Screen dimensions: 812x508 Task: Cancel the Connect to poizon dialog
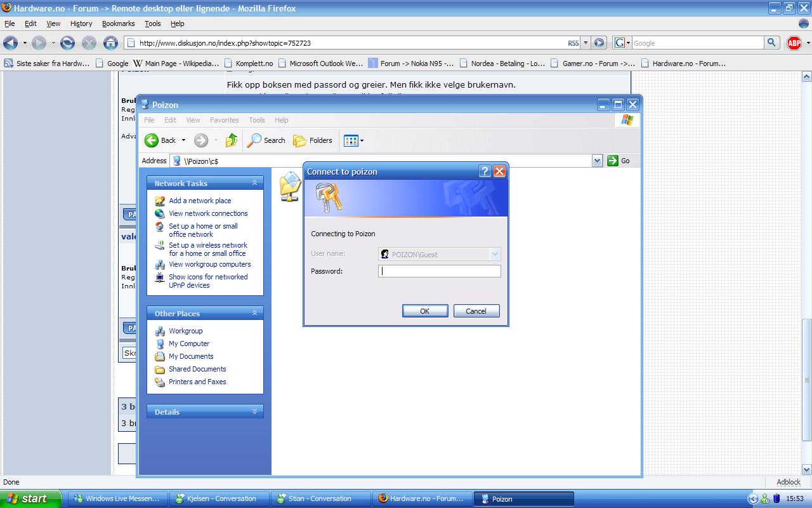[x=476, y=311]
